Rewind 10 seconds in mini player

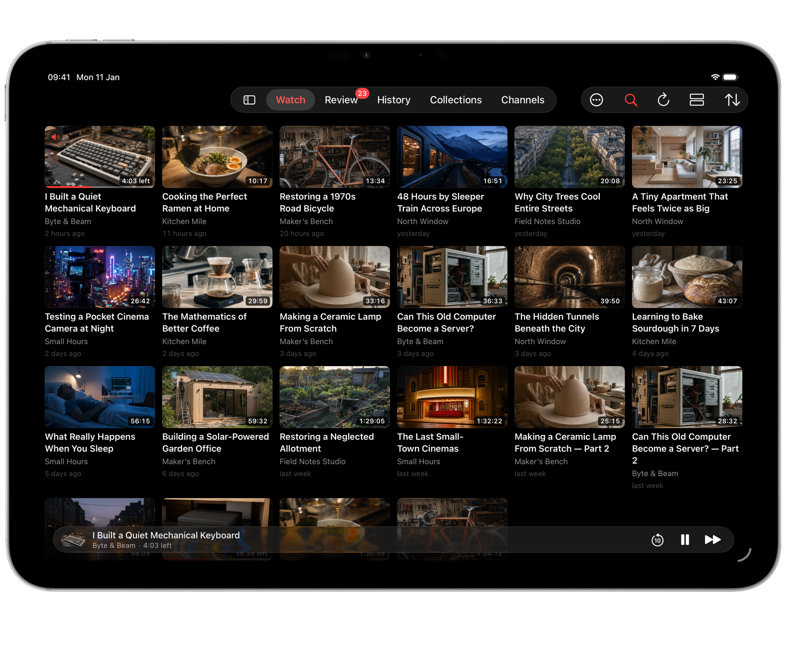657,540
